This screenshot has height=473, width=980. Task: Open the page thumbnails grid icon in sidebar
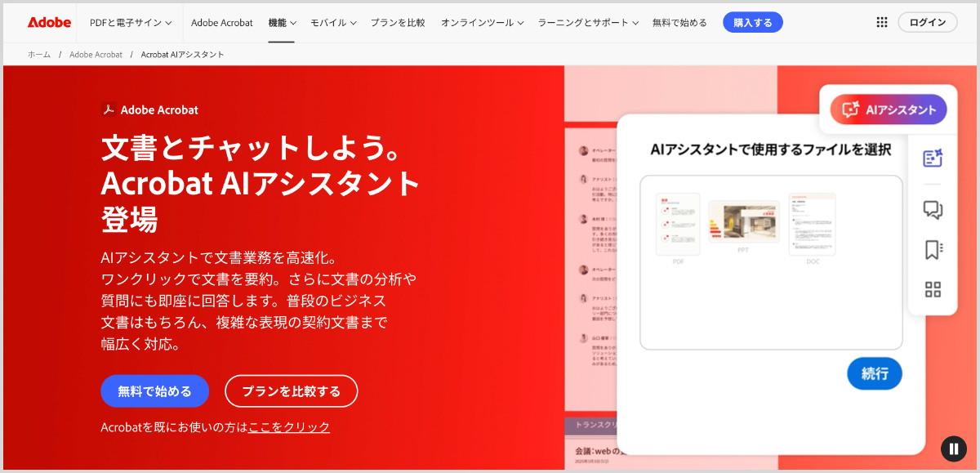pyautogui.click(x=932, y=289)
